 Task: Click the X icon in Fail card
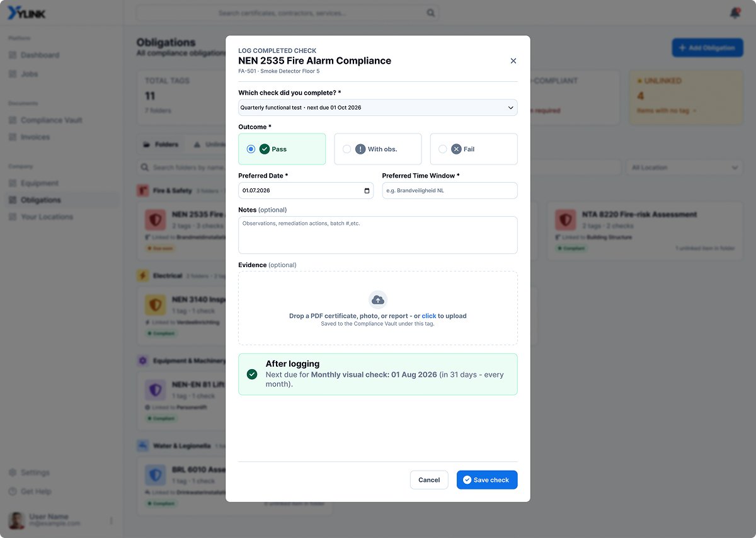[456, 149]
